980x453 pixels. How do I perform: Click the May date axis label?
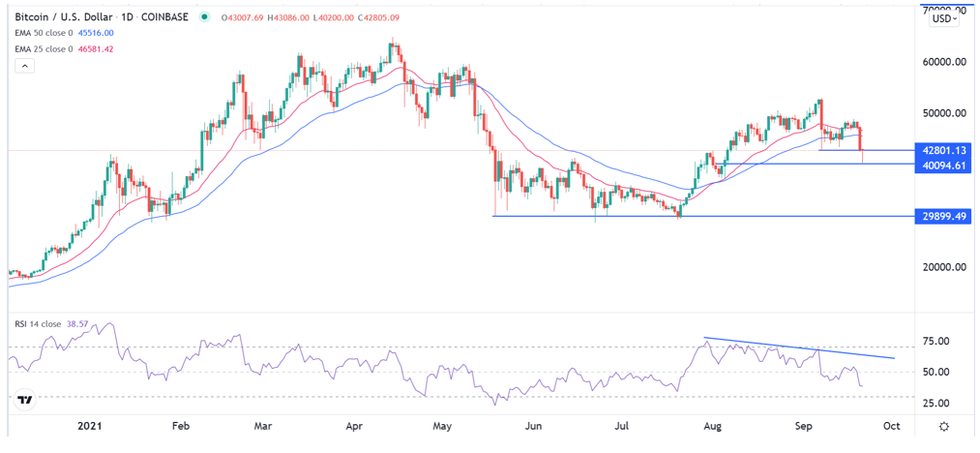[442, 427]
